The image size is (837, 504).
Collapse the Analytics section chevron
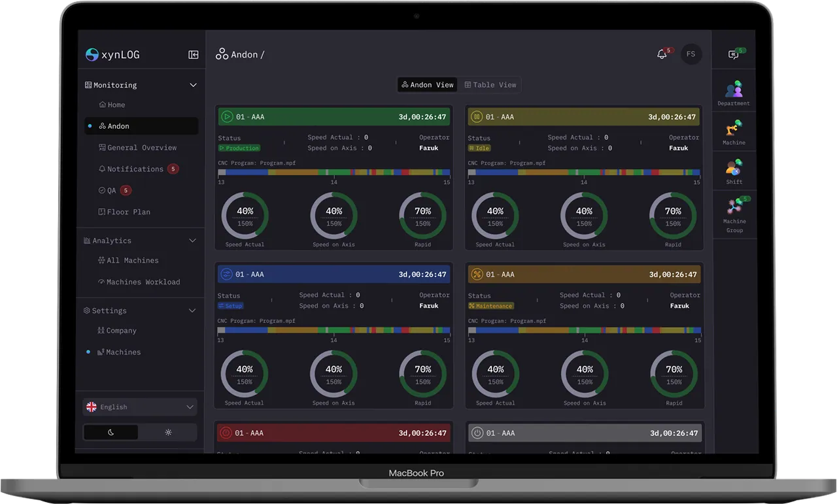(193, 240)
